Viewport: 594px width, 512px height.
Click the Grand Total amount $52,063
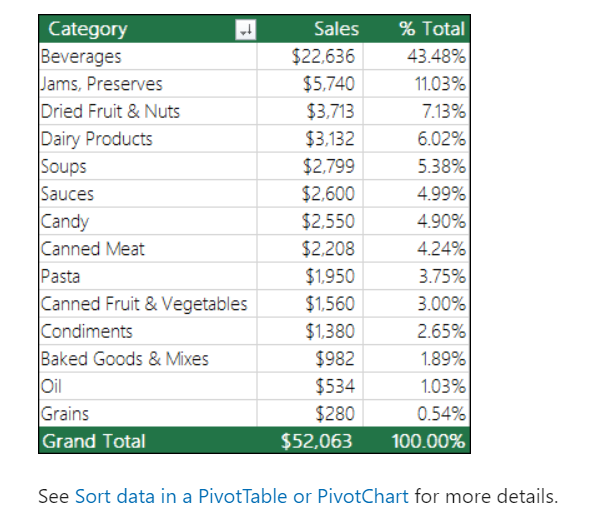(310, 440)
